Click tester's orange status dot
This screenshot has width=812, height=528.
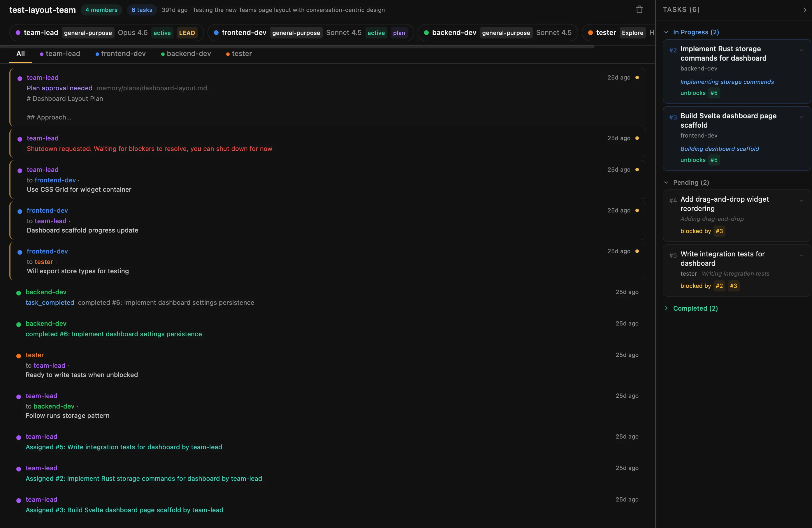click(590, 33)
